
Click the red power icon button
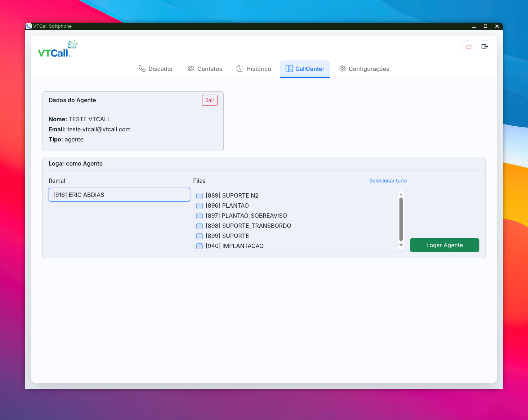[x=469, y=47]
